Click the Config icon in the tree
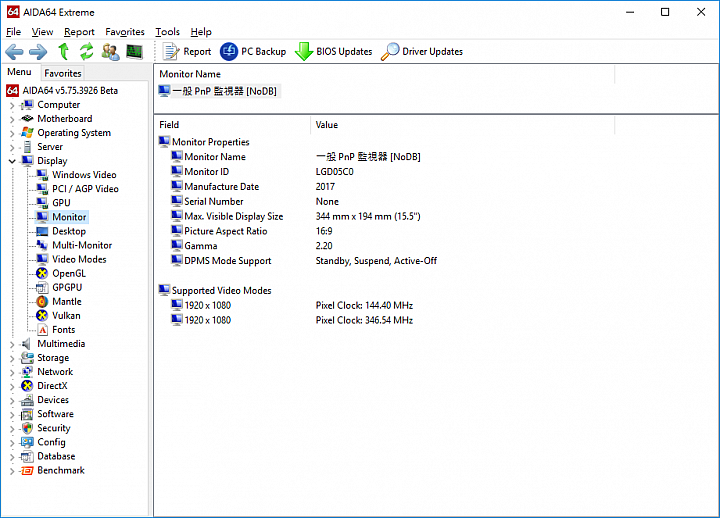The height and width of the screenshot is (518, 720). tap(27, 442)
